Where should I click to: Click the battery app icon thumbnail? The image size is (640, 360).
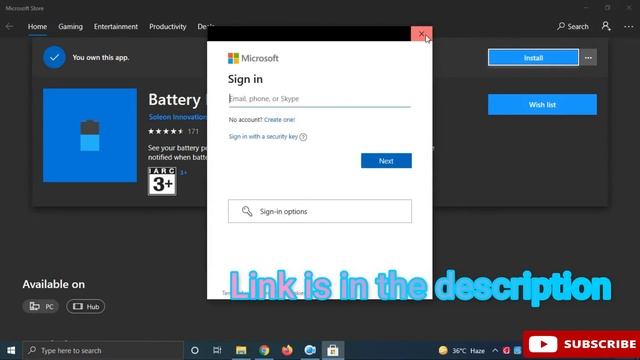click(x=90, y=135)
